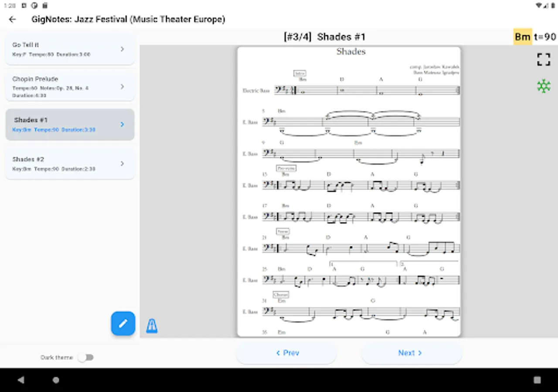The image size is (558, 392).
Task: Tap the Wi-Fi status bar icon
Action: [x=539, y=6]
